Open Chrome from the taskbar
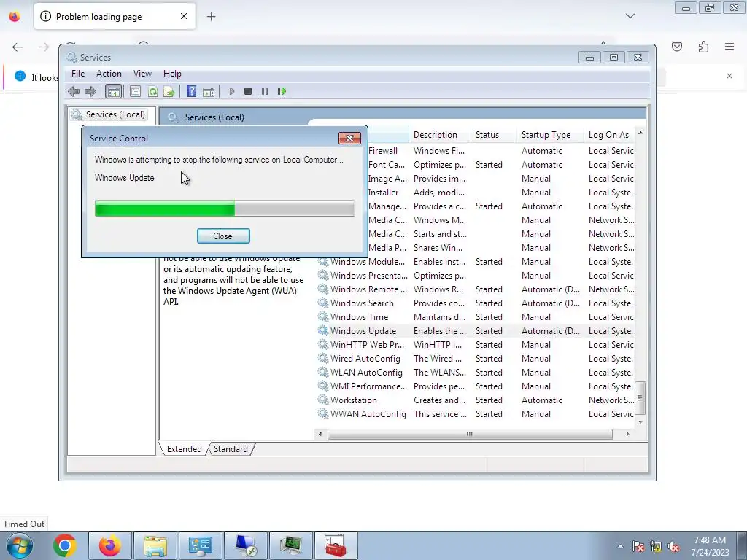 click(65, 545)
